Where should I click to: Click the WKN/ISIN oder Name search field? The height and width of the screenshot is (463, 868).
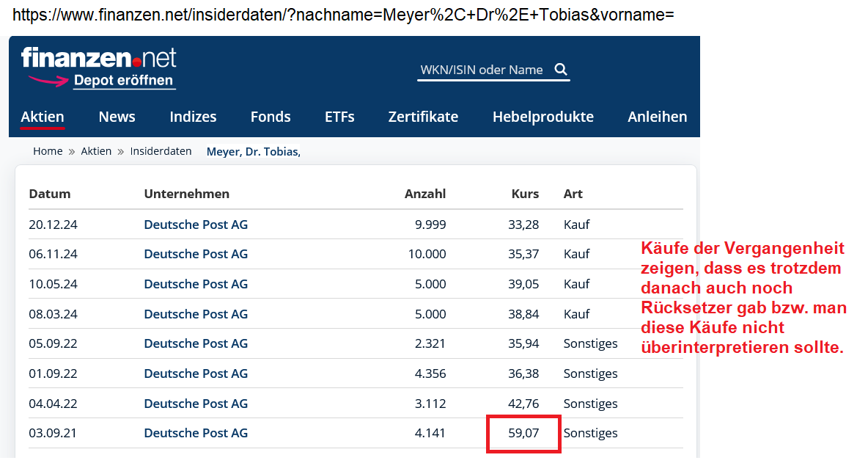(480, 69)
